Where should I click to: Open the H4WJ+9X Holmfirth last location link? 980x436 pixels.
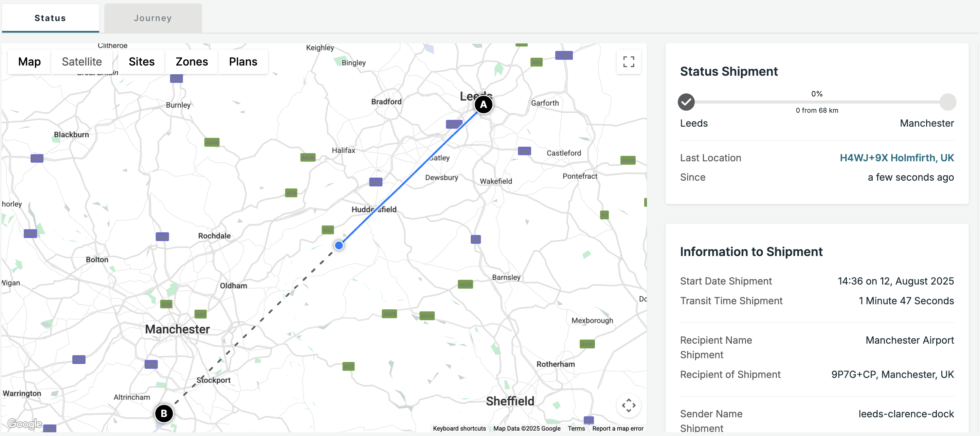pyautogui.click(x=896, y=158)
